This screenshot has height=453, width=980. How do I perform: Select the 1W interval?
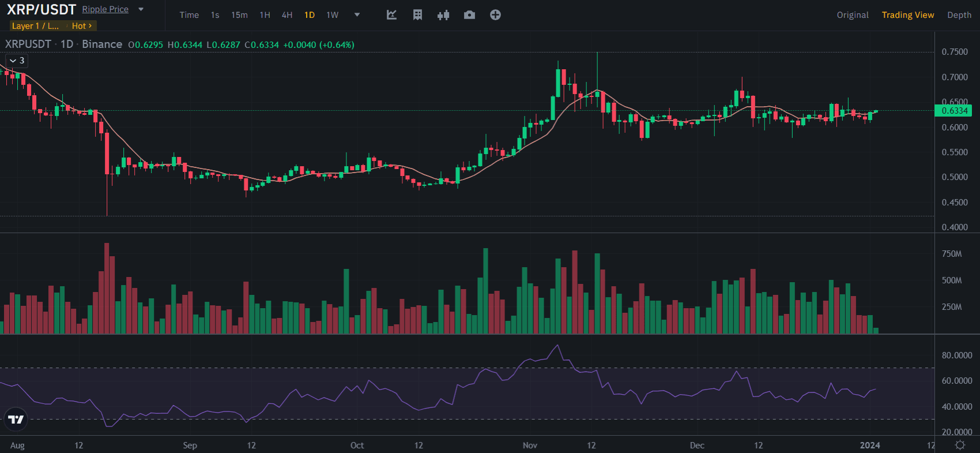(333, 15)
